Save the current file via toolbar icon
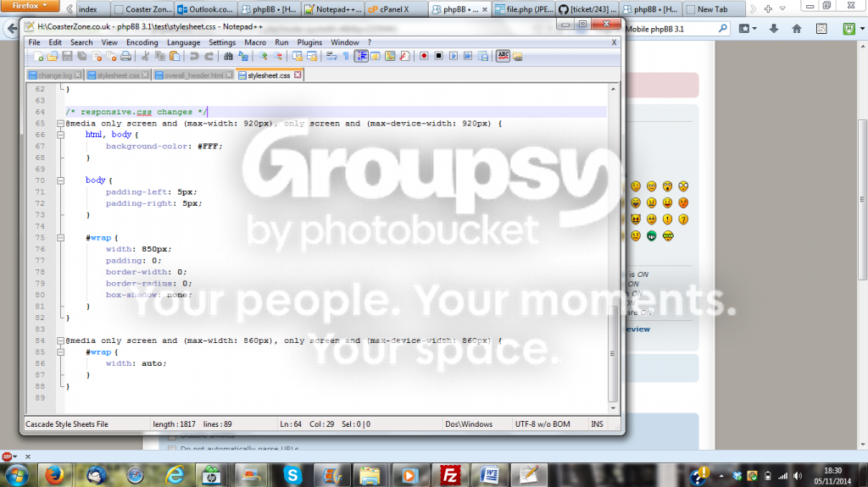 [x=67, y=57]
